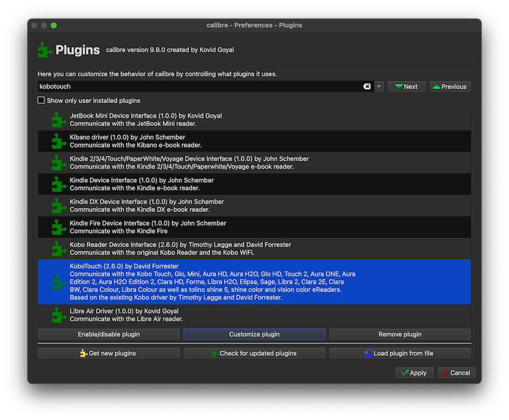
Task: Click the large Plugins header puzzle icon
Action: (x=45, y=50)
